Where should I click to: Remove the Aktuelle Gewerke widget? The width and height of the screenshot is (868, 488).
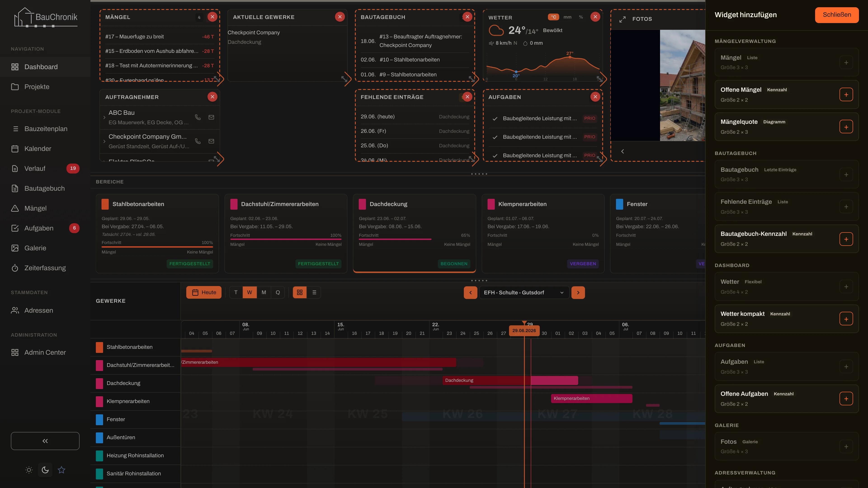point(340,17)
